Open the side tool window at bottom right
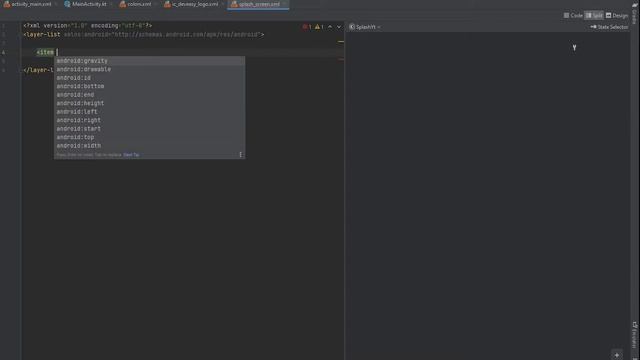The width and height of the screenshot is (640, 360). 635,334
